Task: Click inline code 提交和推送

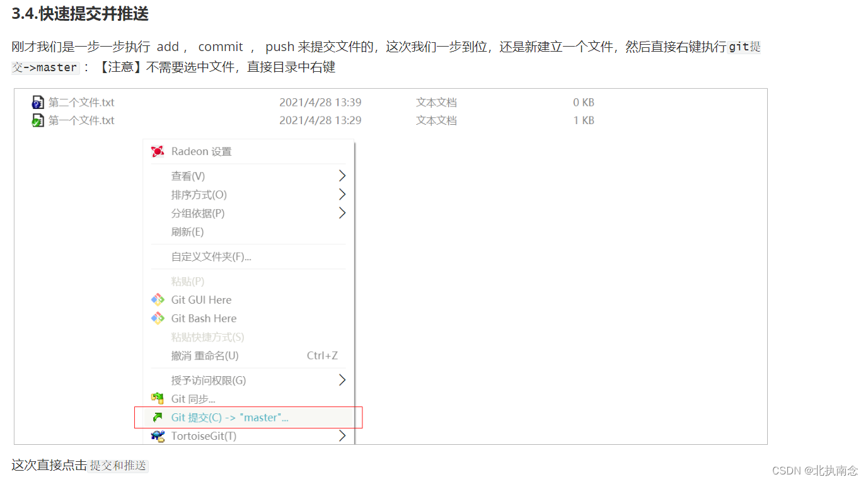Action: [x=118, y=466]
